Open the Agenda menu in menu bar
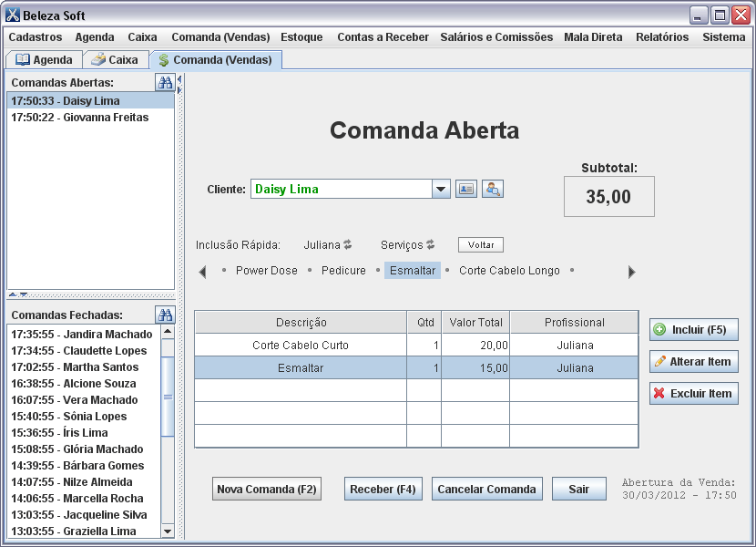 click(x=95, y=37)
